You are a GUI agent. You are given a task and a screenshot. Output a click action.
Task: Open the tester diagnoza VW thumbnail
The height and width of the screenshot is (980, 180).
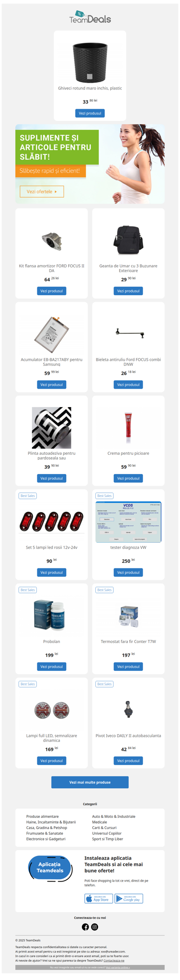point(128,522)
